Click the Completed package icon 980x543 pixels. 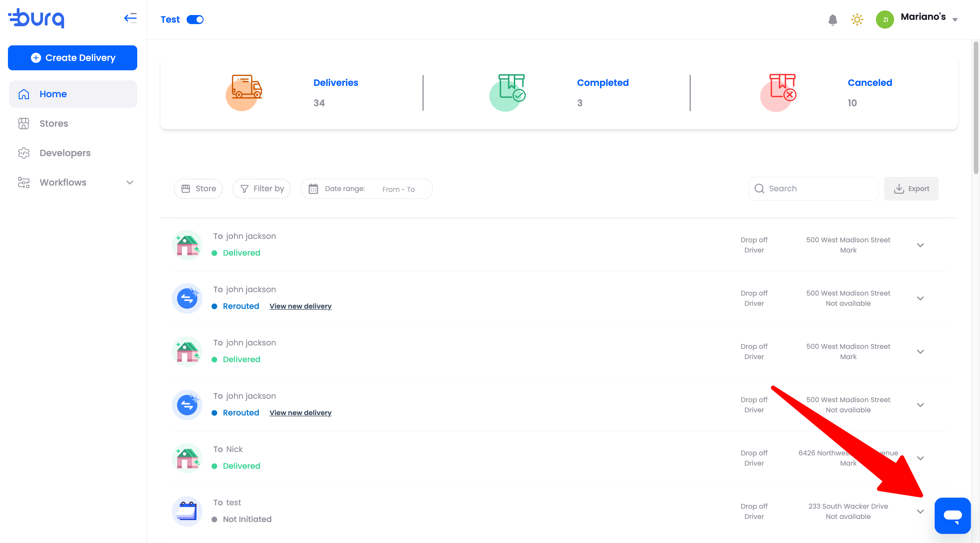[x=511, y=88]
